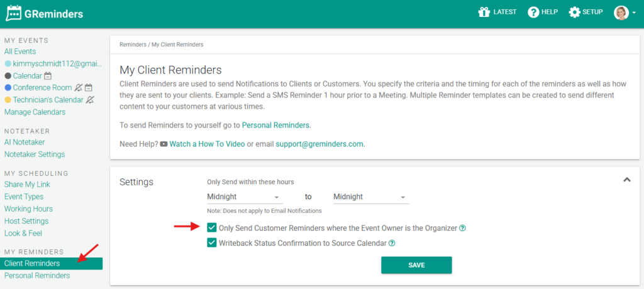Viewport: 644px width, 289px height.
Task: Open the user avatar account menu
Action: (625, 13)
